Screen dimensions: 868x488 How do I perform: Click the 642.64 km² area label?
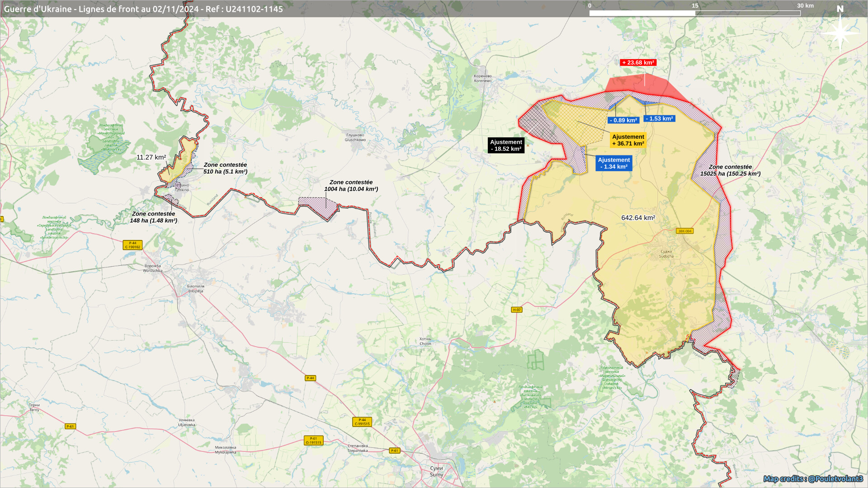[x=638, y=218]
